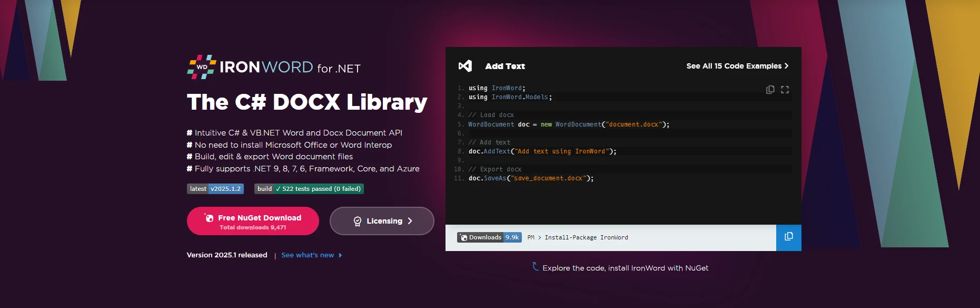Click the NuGet icon in Downloads badge

(463, 238)
